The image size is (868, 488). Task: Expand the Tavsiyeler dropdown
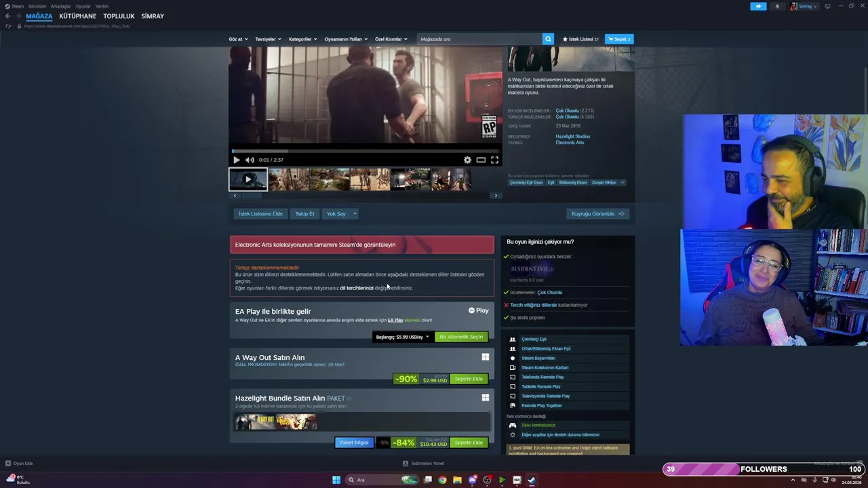(x=268, y=39)
